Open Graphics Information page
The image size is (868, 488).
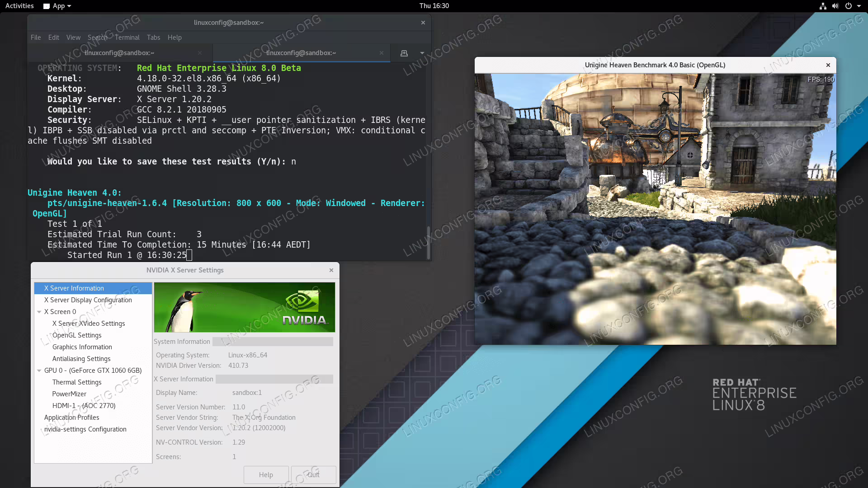(82, 347)
